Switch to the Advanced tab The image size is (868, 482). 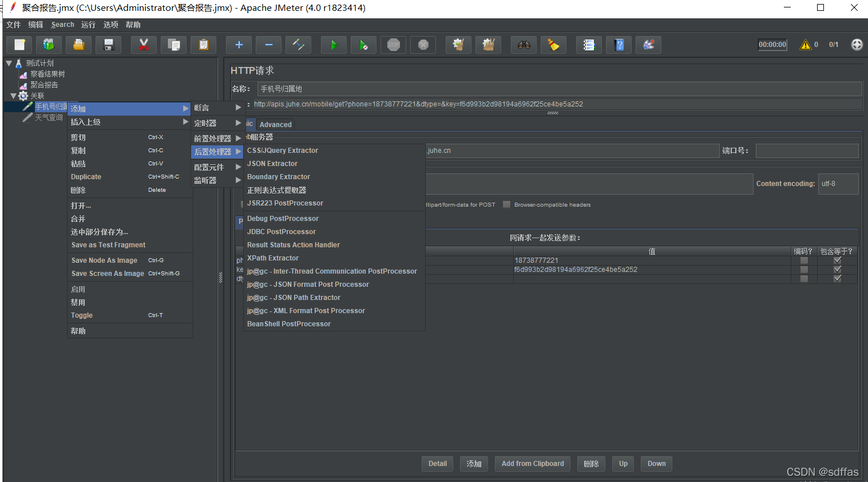[275, 125]
